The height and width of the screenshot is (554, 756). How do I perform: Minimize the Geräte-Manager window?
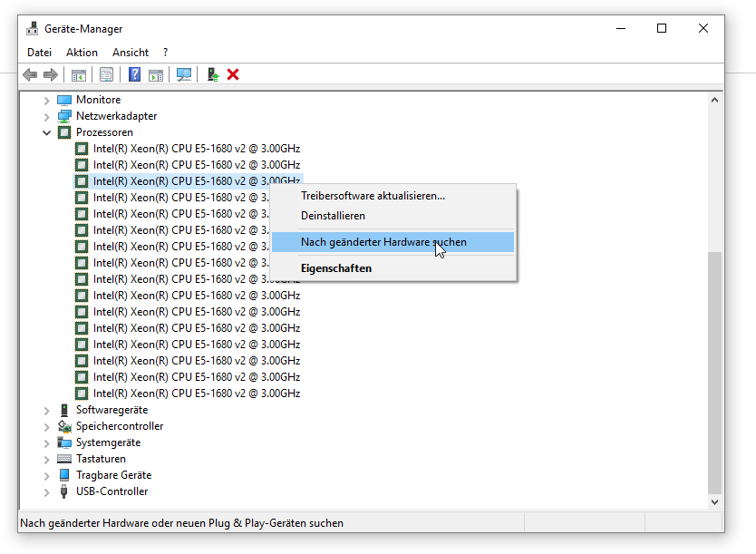point(621,28)
